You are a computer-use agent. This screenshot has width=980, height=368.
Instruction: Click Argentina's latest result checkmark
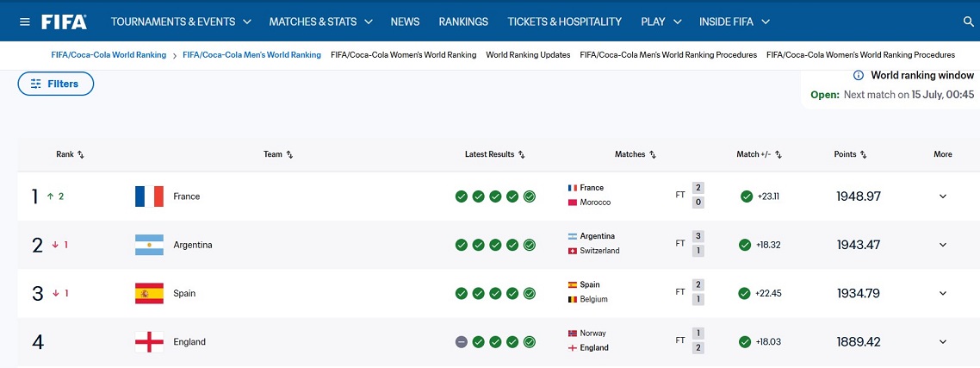click(530, 245)
